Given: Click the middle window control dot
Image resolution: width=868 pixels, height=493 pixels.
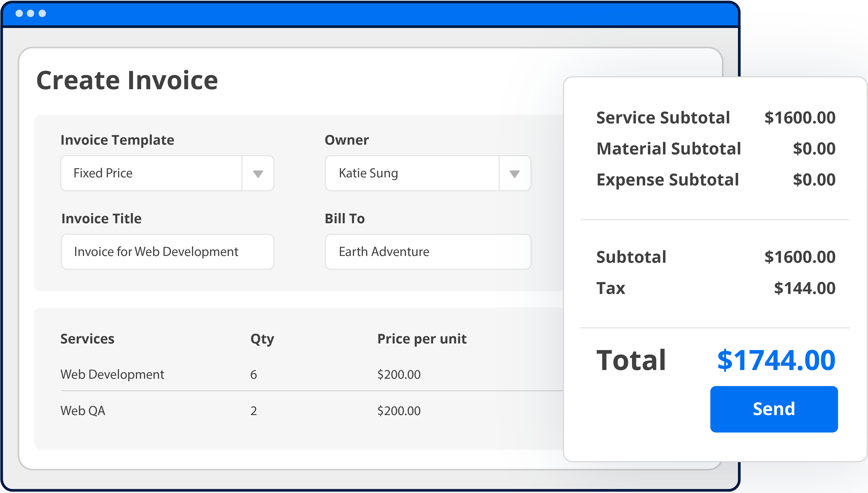Looking at the screenshot, I should pyautogui.click(x=30, y=13).
